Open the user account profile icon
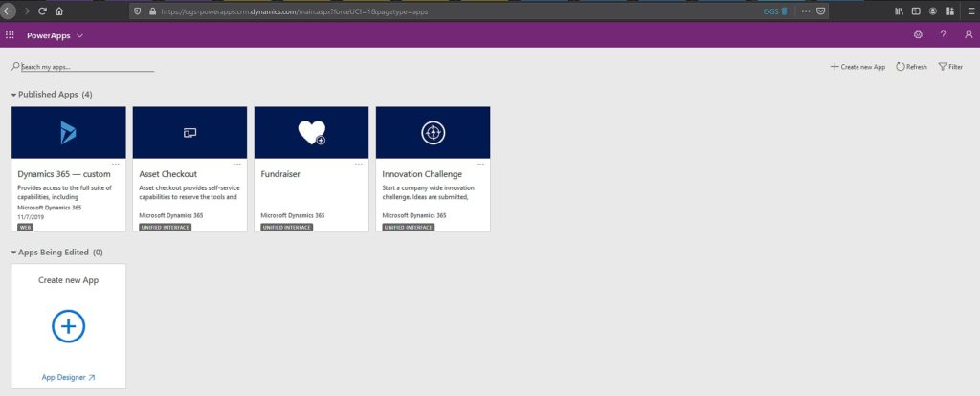This screenshot has height=396, width=980. (x=969, y=34)
